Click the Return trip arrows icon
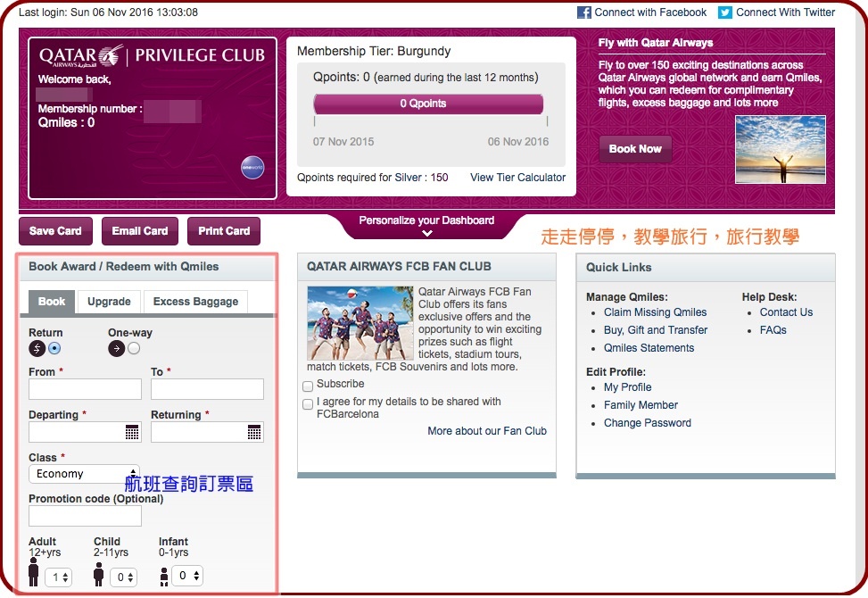The height and width of the screenshot is (598, 868). pyautogui.click(x=37, y=348)
